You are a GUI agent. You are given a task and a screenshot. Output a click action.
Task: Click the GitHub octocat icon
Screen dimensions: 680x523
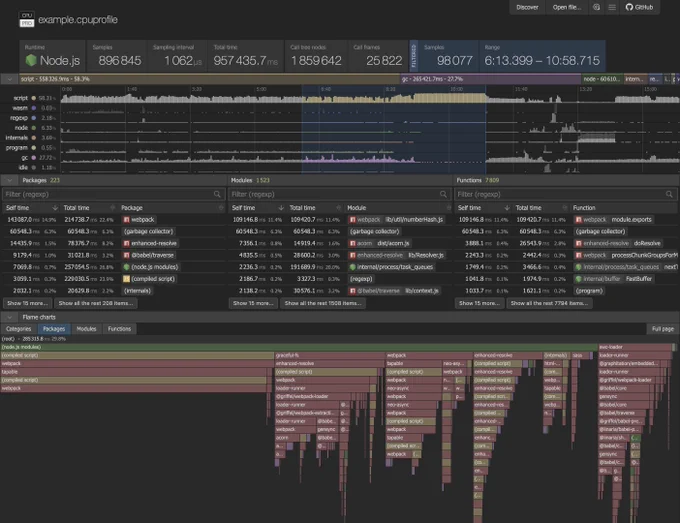pos(629,7)
